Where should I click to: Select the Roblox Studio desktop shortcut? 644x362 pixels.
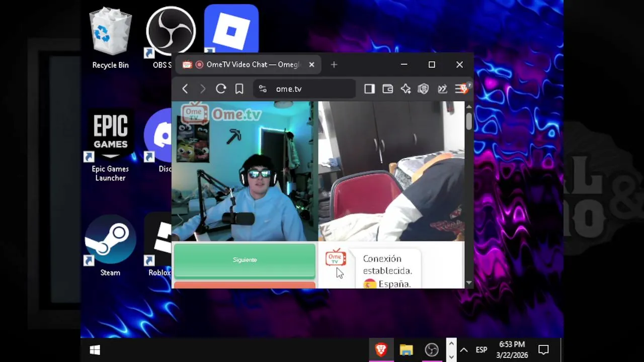click(158, 245)
